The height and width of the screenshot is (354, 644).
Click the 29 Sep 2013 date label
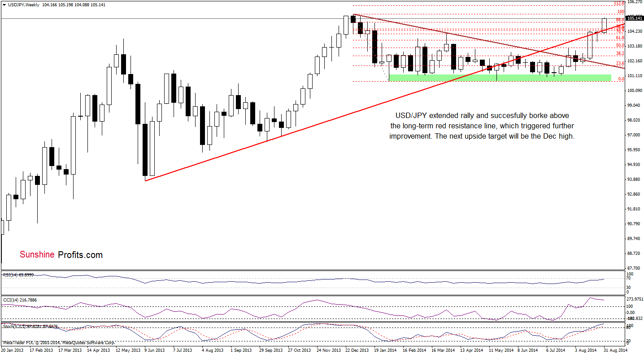click(x=271, y=350)
